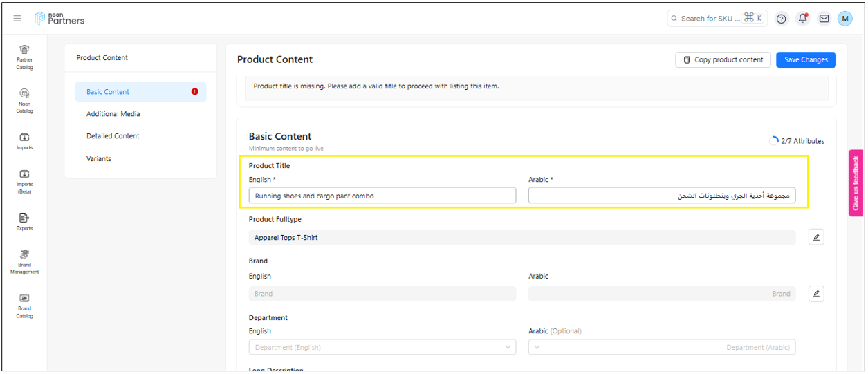Viewport: 868px width, 374px height.
Task: Open the messages envelope icon
Action: tap(824, 19)
